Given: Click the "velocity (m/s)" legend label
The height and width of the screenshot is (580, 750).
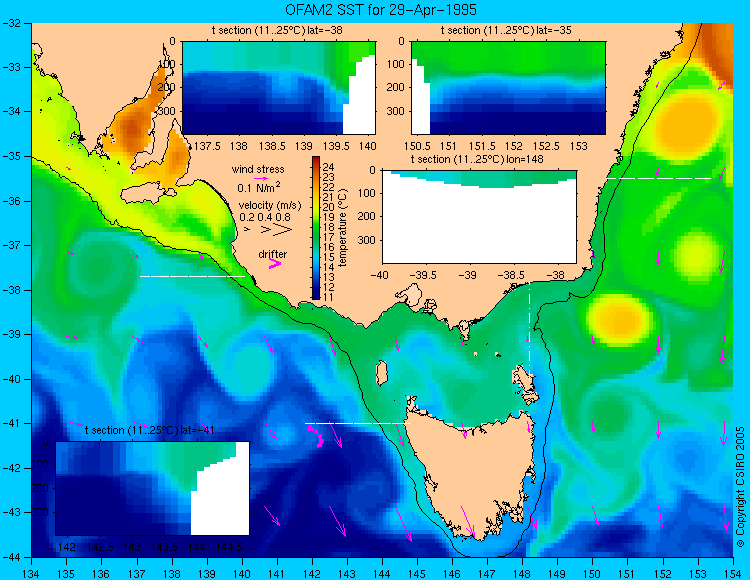Looking at the screenshot, I should click(x=270, y=206).
